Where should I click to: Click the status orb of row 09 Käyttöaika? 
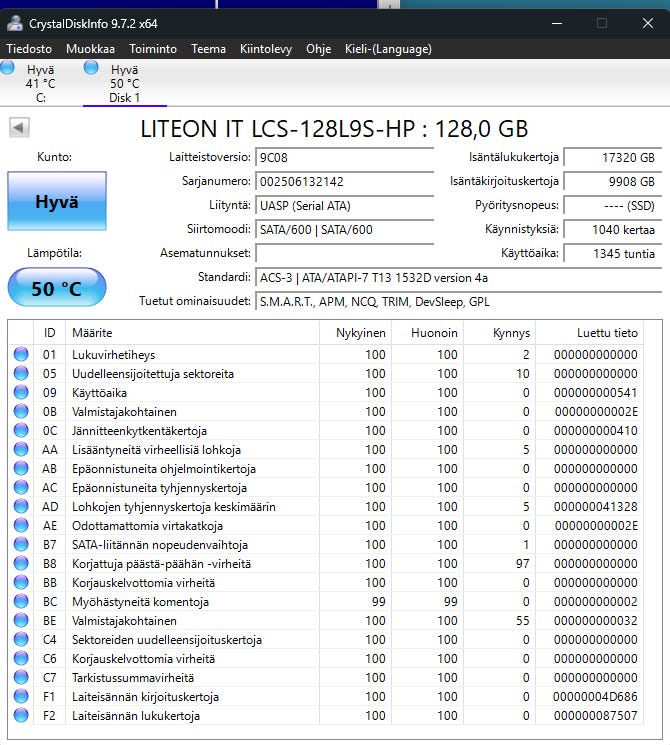pyautogui.click(x=21, y=392)
